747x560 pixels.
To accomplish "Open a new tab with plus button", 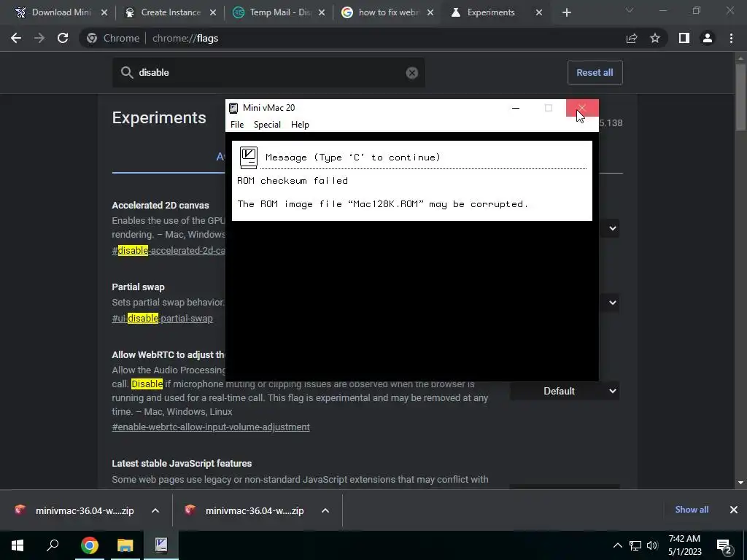I will click(566, 12).
